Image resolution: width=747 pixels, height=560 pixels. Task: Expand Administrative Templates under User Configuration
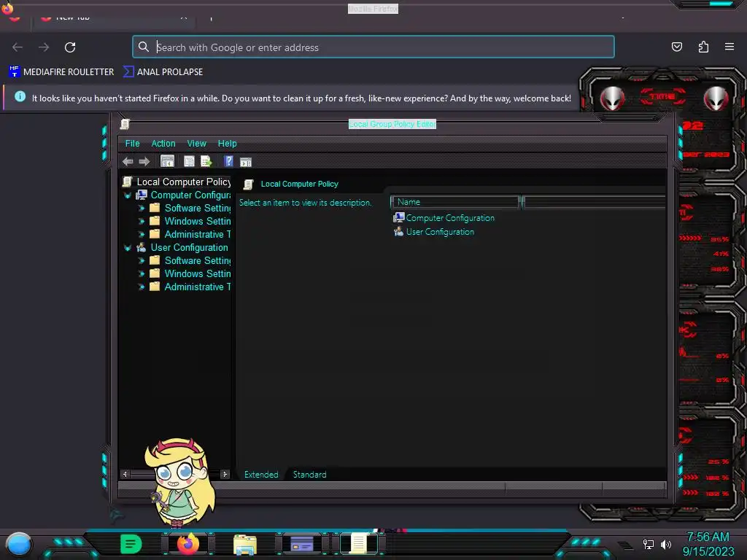pos(142,287)
